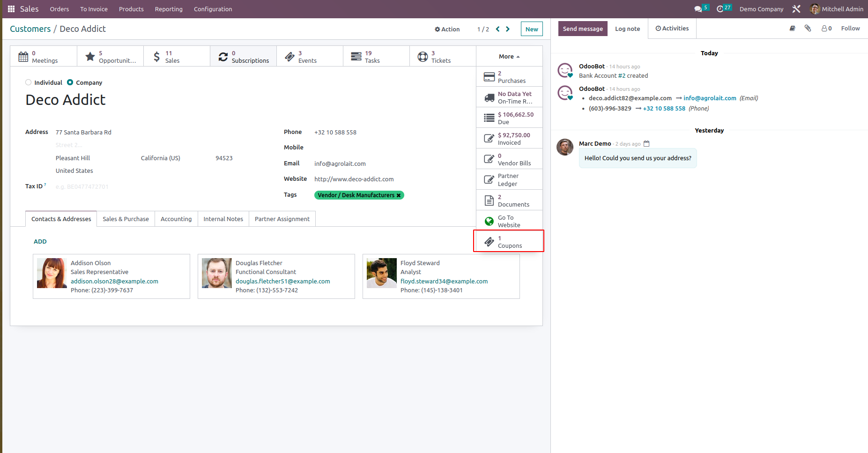Open the Meetings calendar smart button
This screenshot has height=453, width=868.
pyautogui.click(x=44, y=56)
